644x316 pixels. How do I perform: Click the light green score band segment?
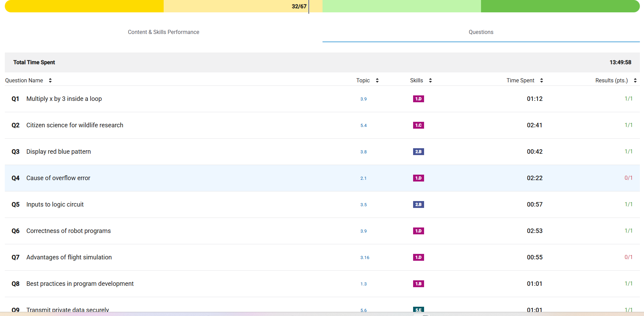tap(402, 6)
